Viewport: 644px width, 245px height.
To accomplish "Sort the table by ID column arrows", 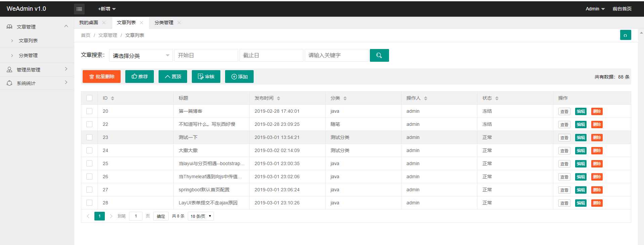I will point(113,98).
